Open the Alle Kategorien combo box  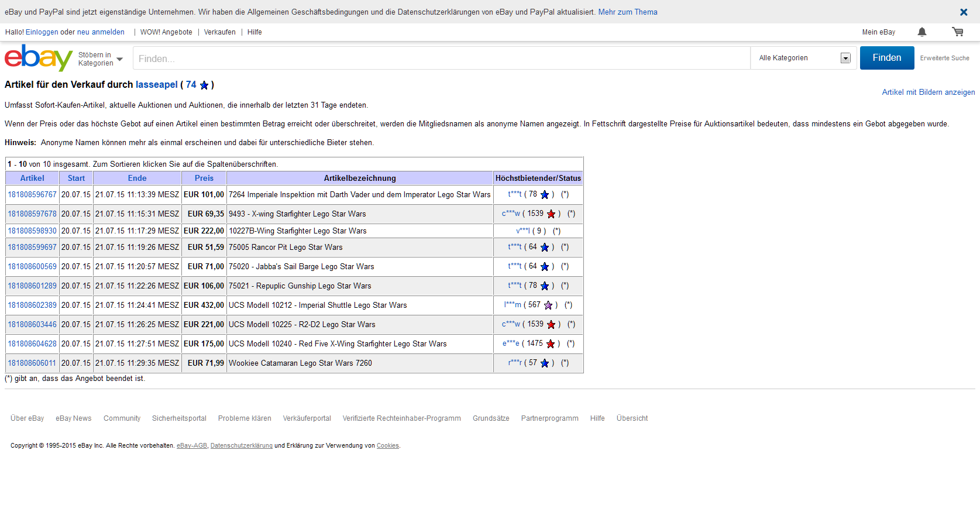[804, 58]
